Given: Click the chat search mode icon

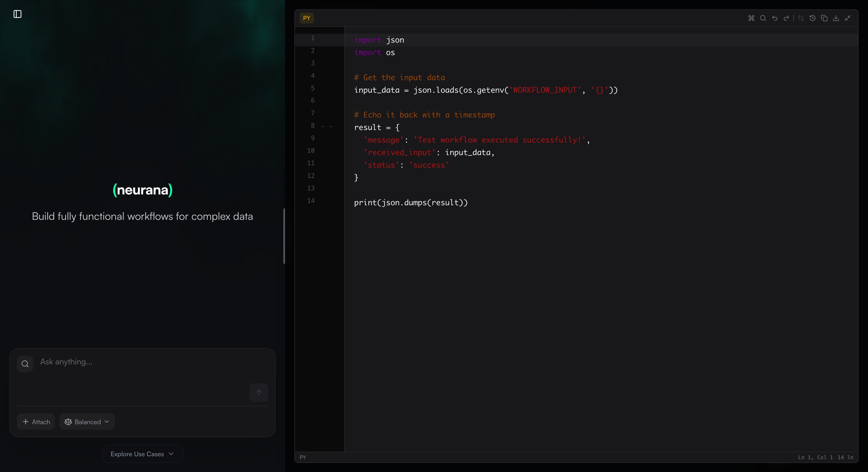Looking at the screenshot, I should 25,364.
